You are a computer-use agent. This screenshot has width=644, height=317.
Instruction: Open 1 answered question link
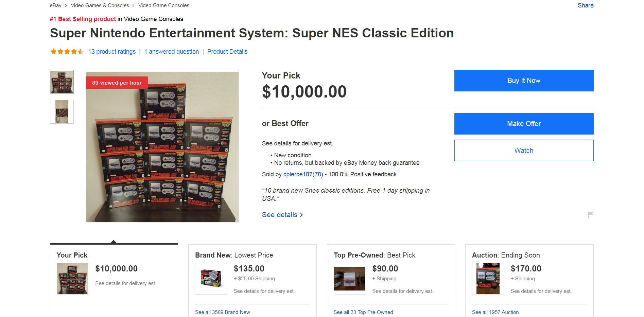click(x=172, y=52)
